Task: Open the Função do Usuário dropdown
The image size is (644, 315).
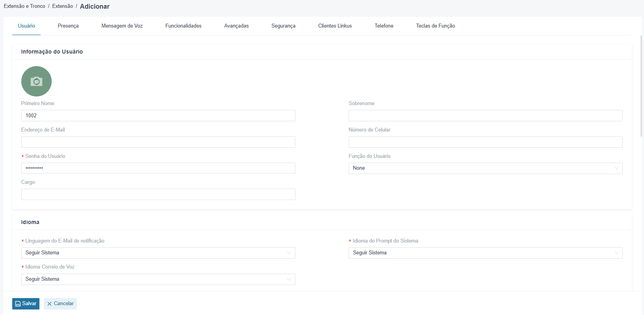Action: tap(485, 168)
